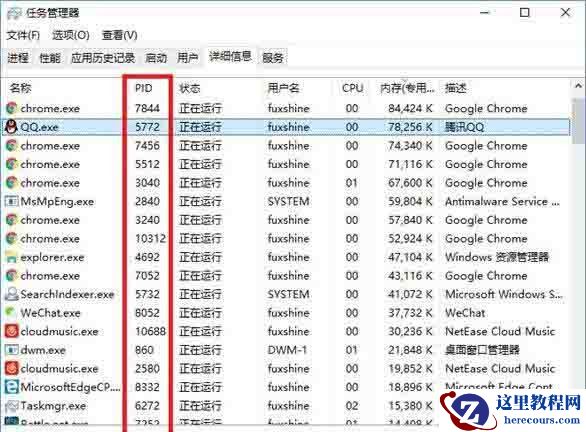Open the 文件(F) menu
The image size is (586, 432).
(x=23, y=35)
